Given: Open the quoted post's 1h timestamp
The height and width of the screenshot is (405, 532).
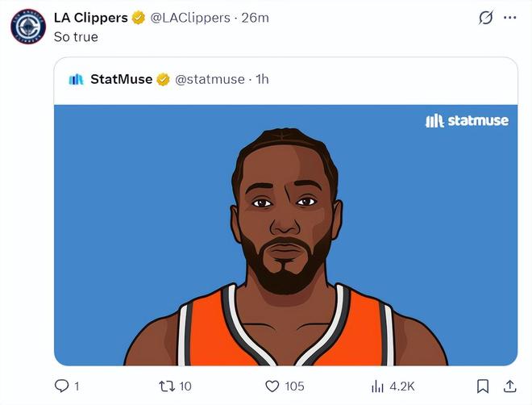Looking at the screenshot, I should pos(262,79).
